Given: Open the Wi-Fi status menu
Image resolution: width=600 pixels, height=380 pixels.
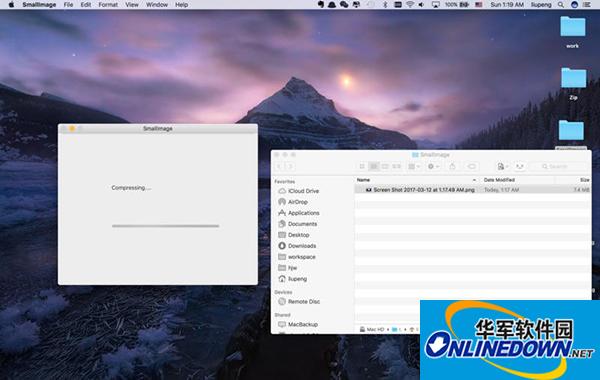Looking at the screenshot, I should [410, 5].
